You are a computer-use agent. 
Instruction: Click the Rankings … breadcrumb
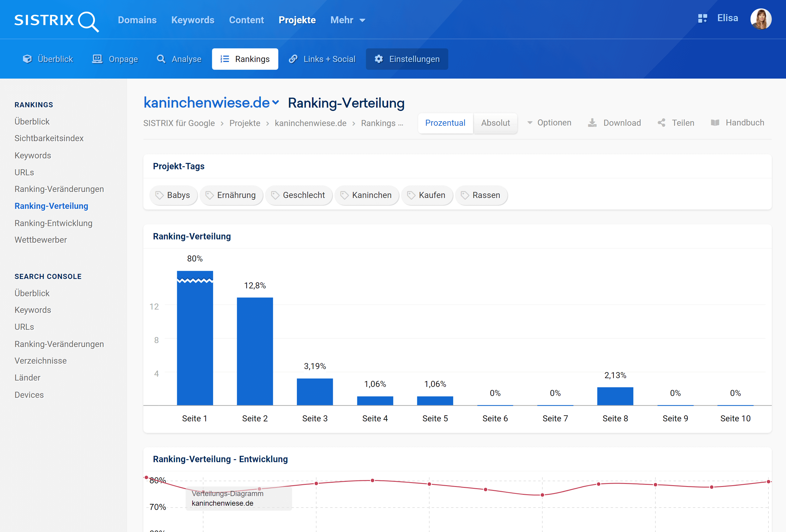382,123
